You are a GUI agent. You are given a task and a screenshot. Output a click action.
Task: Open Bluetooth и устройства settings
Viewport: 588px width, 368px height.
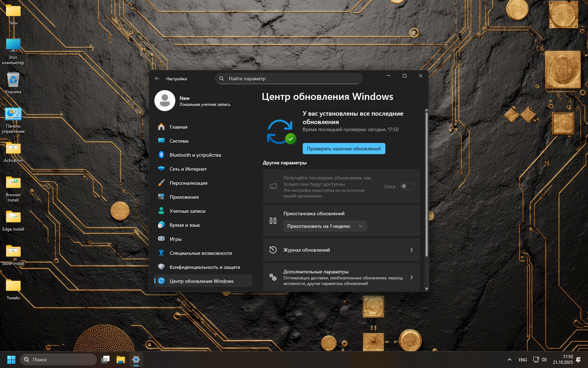[x=195, y=155]
